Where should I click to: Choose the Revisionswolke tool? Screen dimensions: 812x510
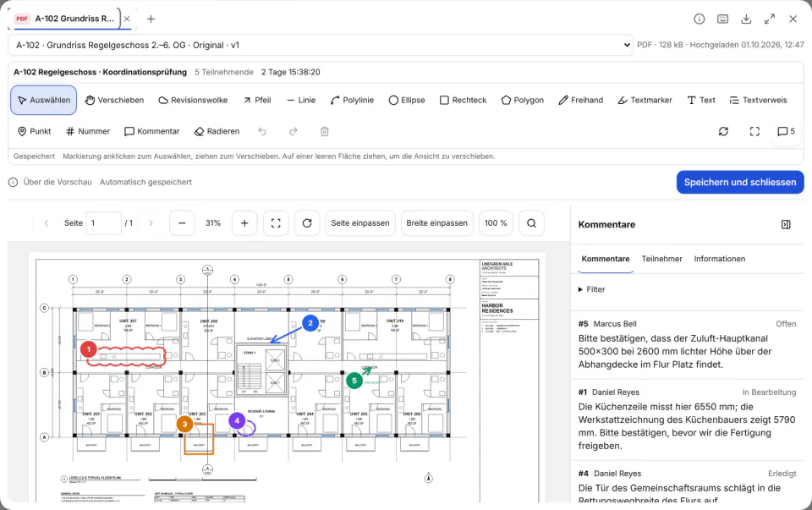(x=193, y=100)
